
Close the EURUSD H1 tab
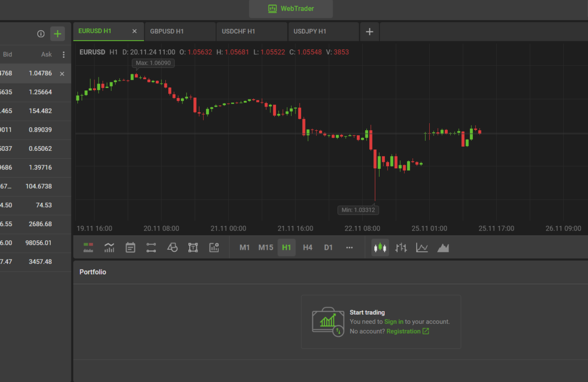[135, 31]
